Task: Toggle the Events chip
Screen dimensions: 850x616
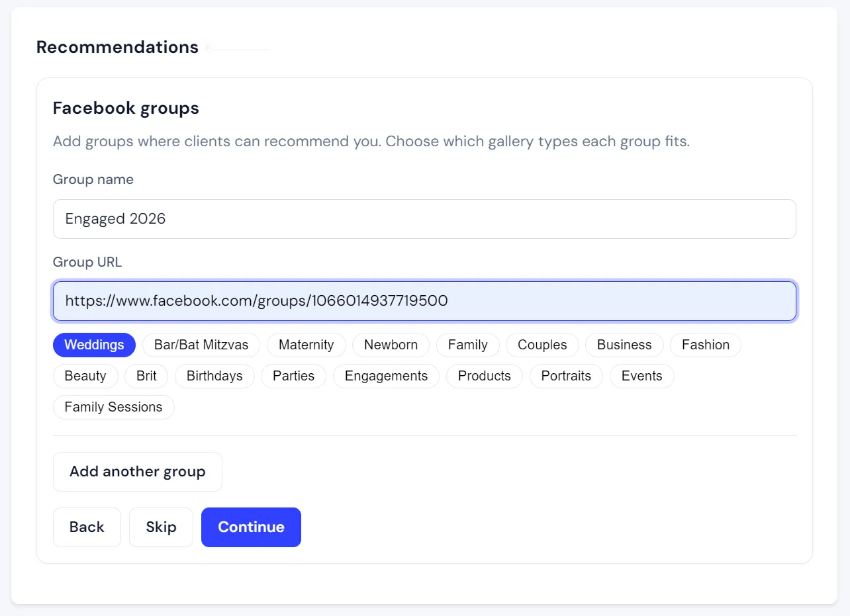Action: tap(641, 376)
